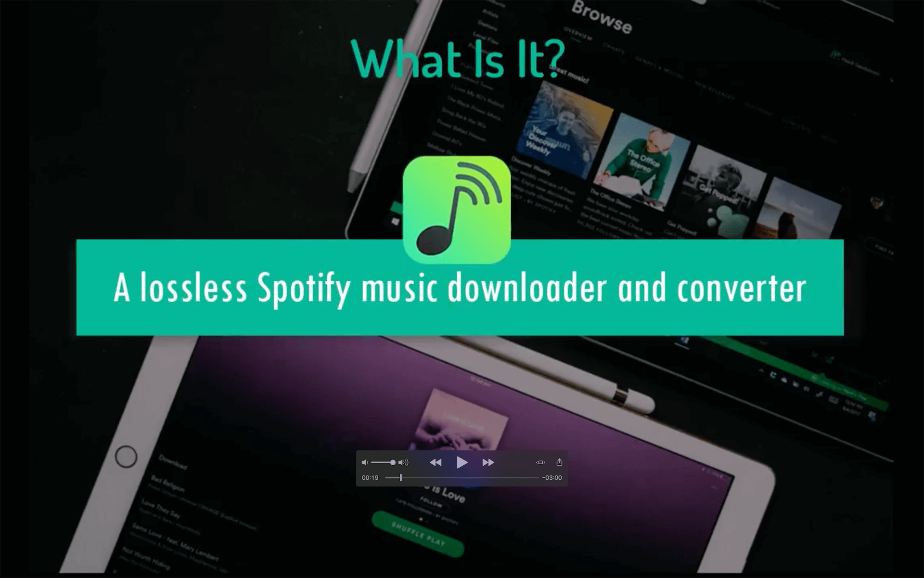Play the current track
Viewport: 924px width, 578px height.
point(462,462)
